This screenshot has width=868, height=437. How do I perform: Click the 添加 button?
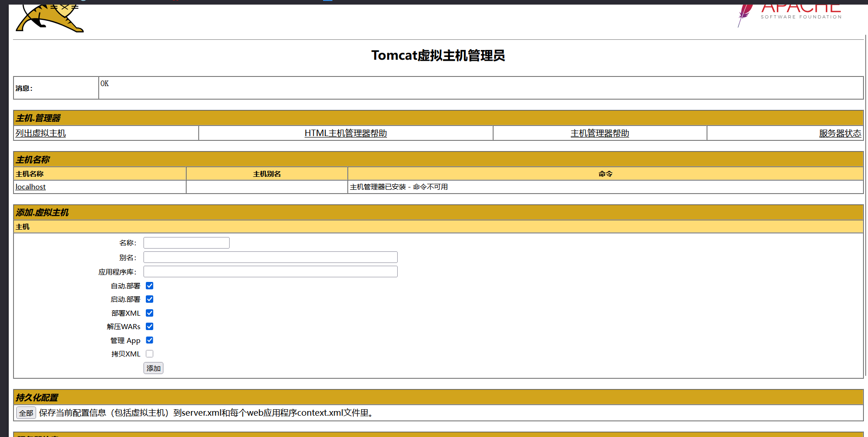pyautogui.click(x=153, y=368)
